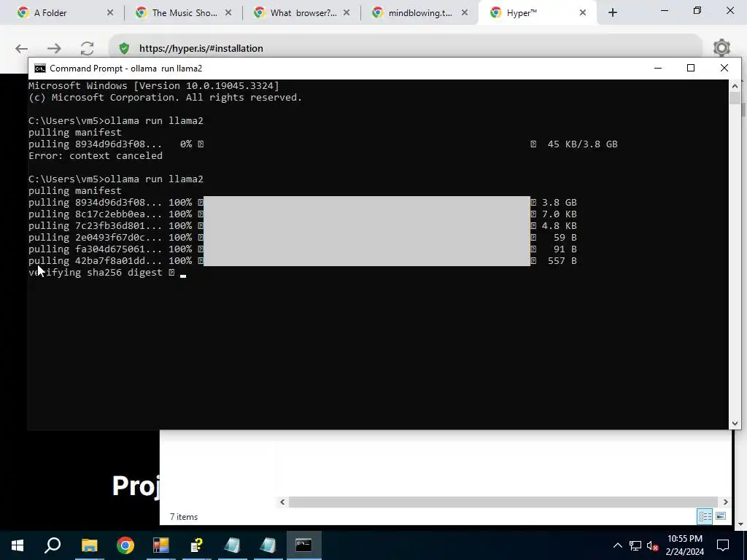Click text "Error: context canceled"
Screen dimensions: 747x560
(96, 156)
